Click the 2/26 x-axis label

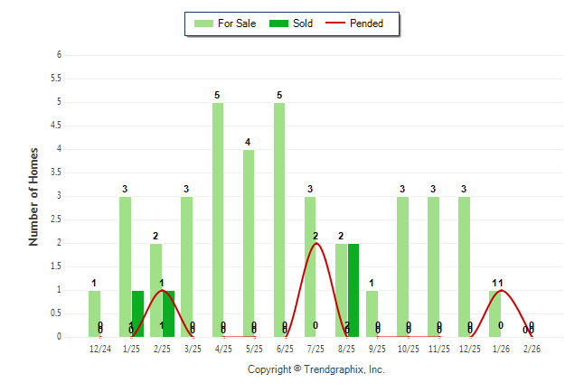point(532,349)
